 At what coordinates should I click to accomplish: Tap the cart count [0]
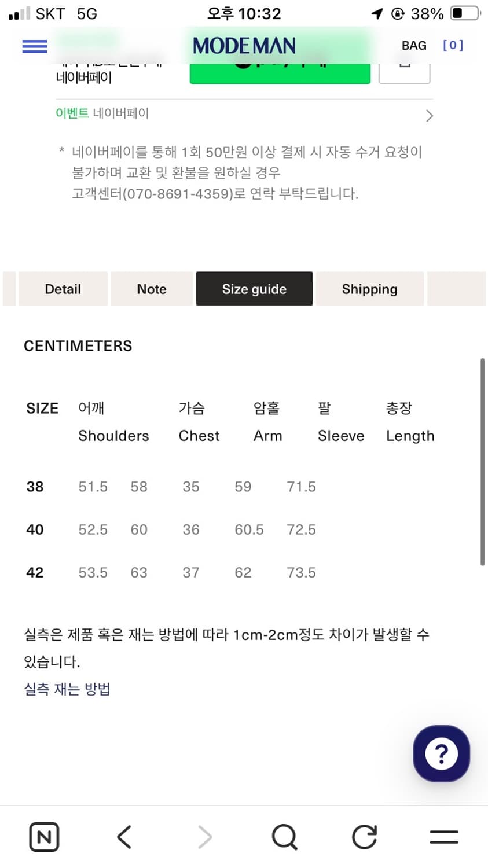[453, 46]
